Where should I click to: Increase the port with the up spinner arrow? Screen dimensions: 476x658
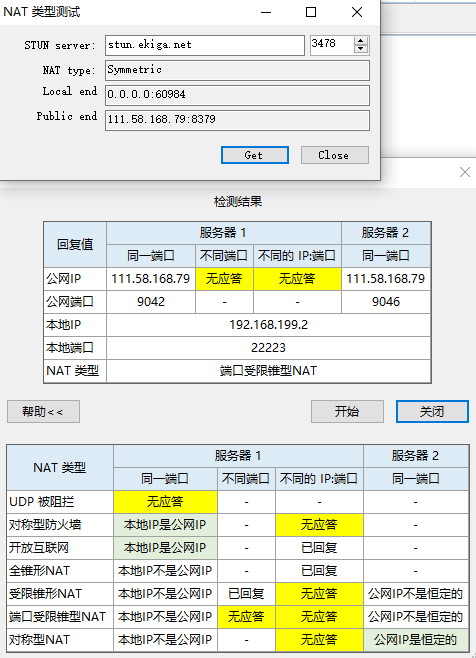pyautogui.click(x=361, y=41)
